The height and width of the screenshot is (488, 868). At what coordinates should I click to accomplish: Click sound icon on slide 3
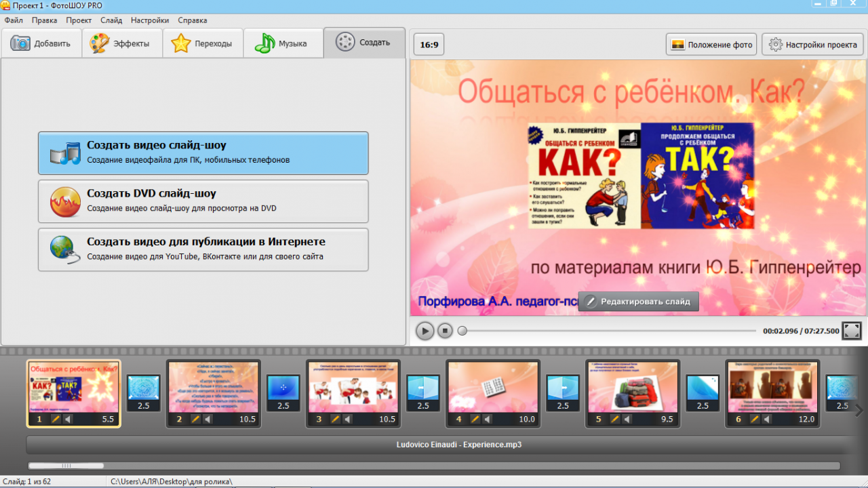pyautogui.click(x=347, y=420)
